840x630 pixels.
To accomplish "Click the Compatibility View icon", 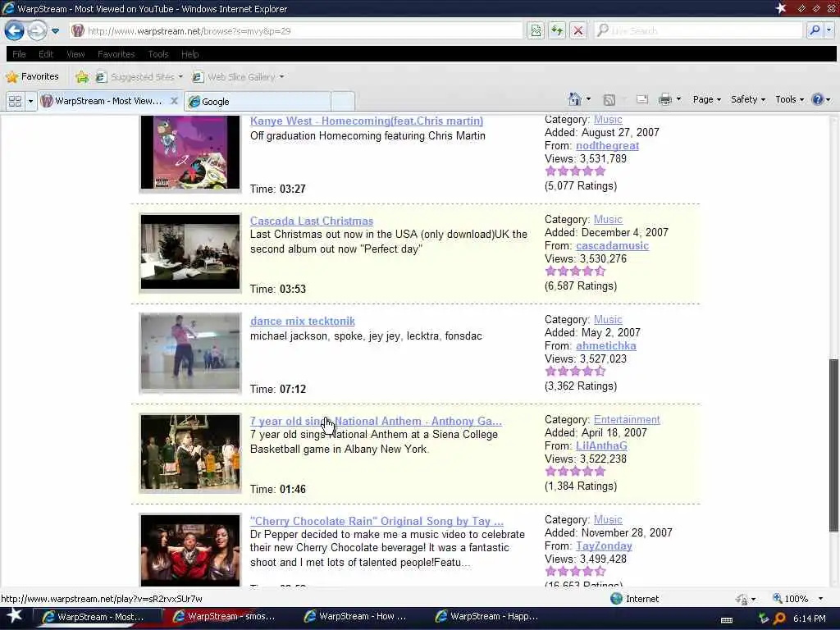I will 536,30.
